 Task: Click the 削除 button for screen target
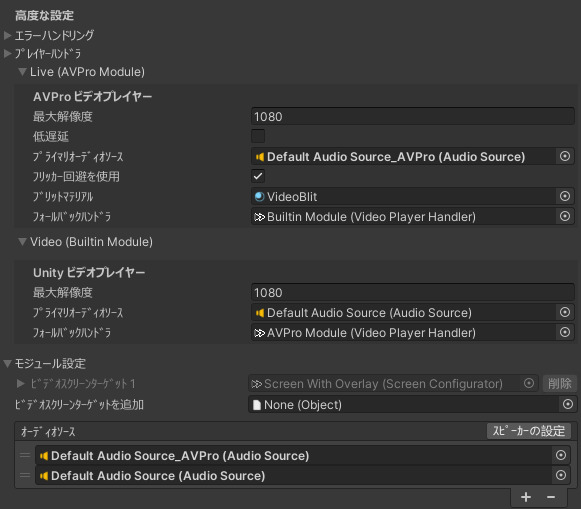560,383
